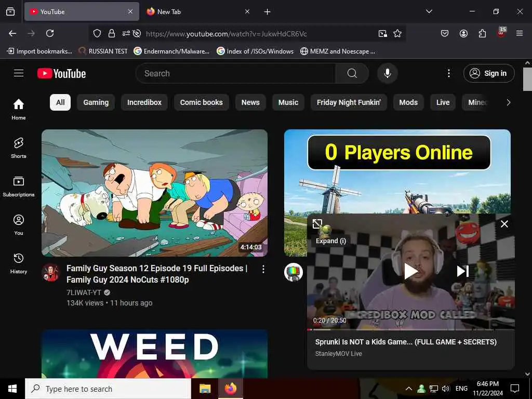Select the Incredibox filter chip
Screen dimensions: 532x399
(x=144, y=102)
